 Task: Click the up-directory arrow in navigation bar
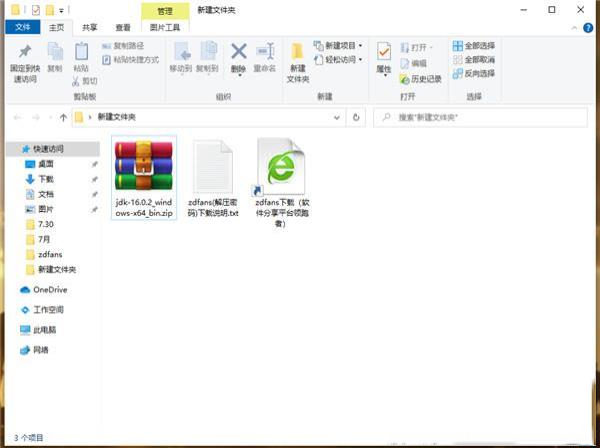tap(64, 117)
